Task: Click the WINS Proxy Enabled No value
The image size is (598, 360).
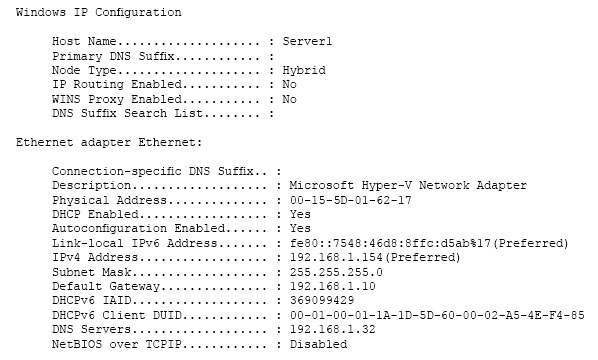Action: [x=289, y=99]
